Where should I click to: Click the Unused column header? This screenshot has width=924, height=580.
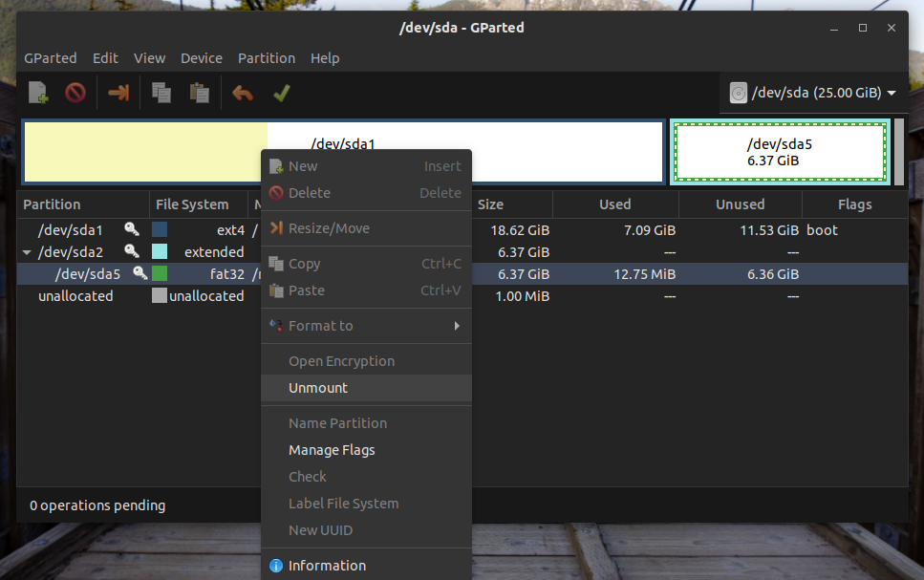coord(741,204)
